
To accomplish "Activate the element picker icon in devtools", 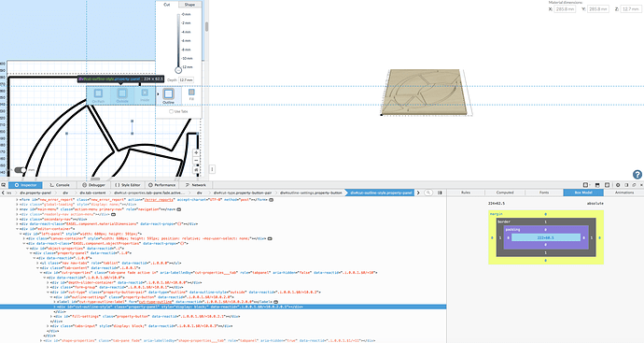I will click(4, 185).
